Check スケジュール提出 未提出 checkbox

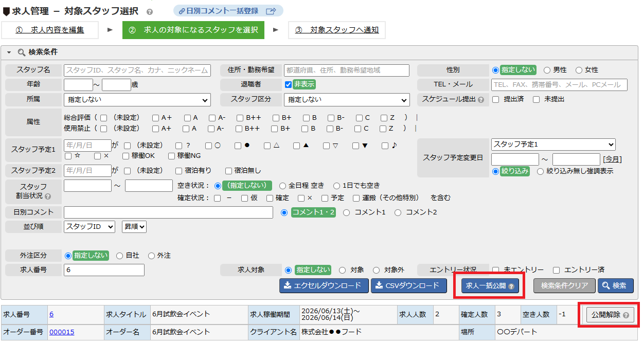(536, 99)
